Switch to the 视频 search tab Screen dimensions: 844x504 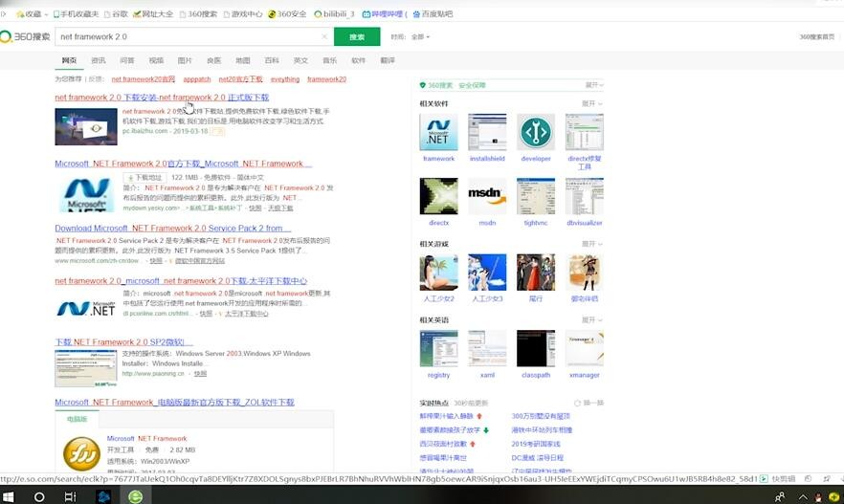pos(156,60)
